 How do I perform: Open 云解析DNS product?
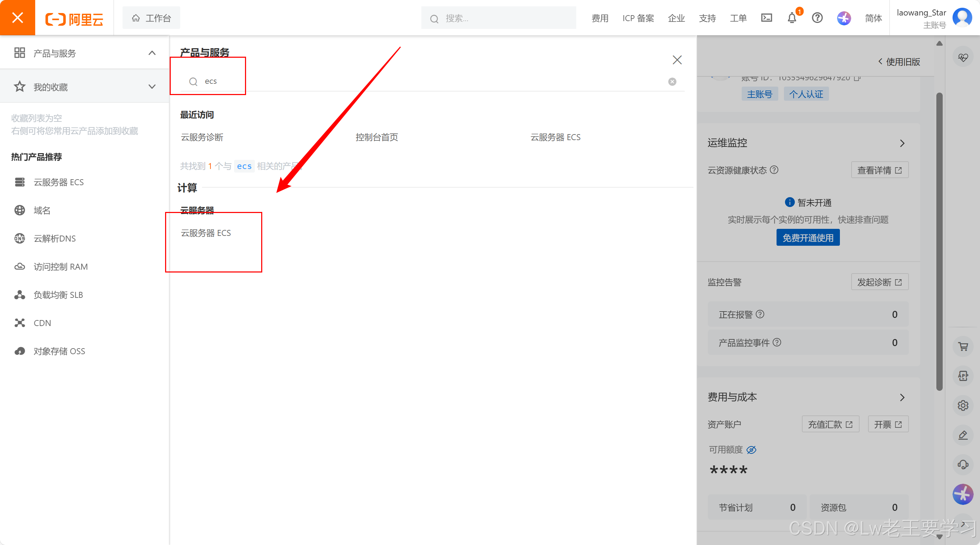point(55,239)
